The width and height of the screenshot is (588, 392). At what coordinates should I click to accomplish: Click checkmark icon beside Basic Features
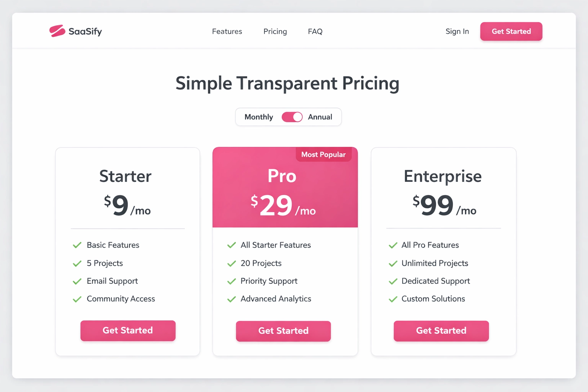[77, 245]
